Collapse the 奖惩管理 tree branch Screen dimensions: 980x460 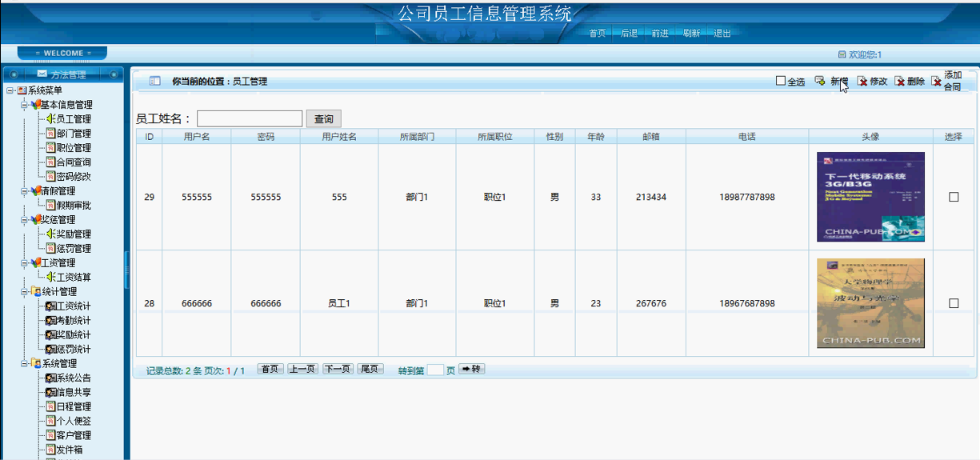point(24,220)
